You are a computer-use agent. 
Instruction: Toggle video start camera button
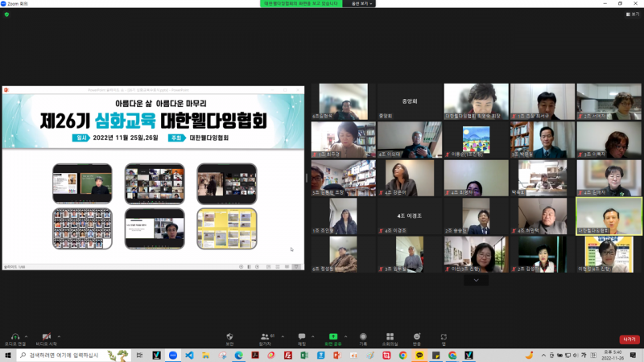(47, 338)
